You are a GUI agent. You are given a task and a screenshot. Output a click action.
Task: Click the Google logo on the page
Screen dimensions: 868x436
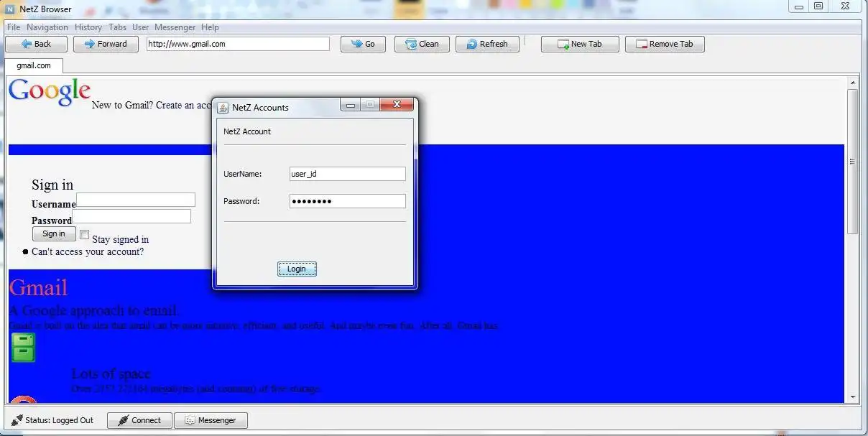coord(50,91)
